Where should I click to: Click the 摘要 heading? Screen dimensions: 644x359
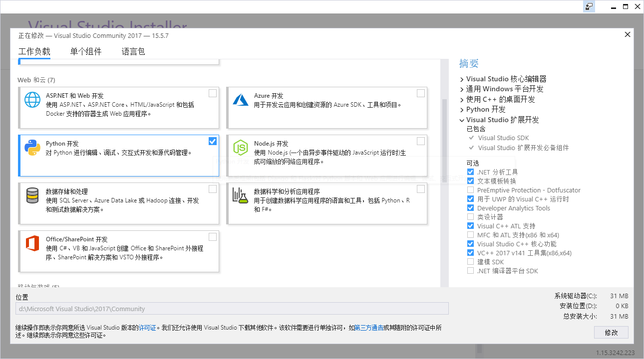[469, 63]
